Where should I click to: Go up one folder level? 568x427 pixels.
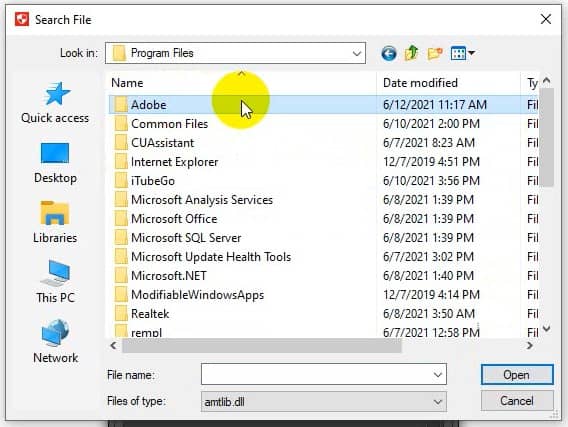tap(412, 54)
